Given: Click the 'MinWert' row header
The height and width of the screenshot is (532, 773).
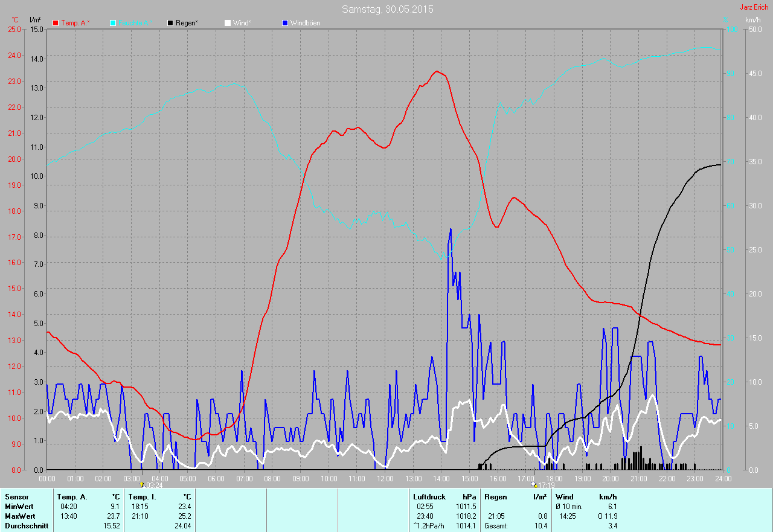Looking at the screenshot, I should (x=19, y=507).
